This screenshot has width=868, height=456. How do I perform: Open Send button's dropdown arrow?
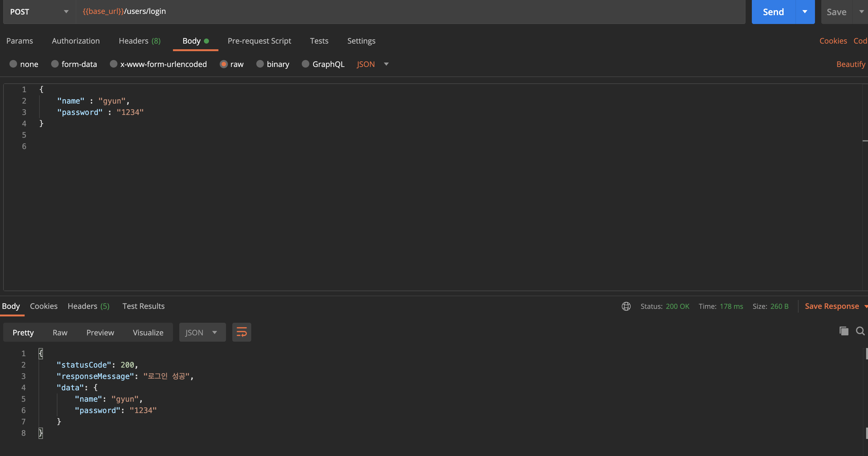tap(805, 12)
